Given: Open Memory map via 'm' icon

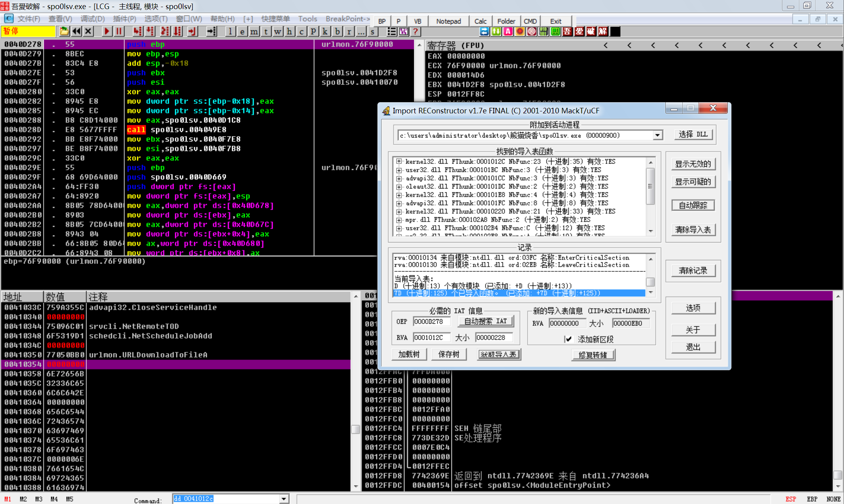Looking at the screenshot, I should [254, 32].
